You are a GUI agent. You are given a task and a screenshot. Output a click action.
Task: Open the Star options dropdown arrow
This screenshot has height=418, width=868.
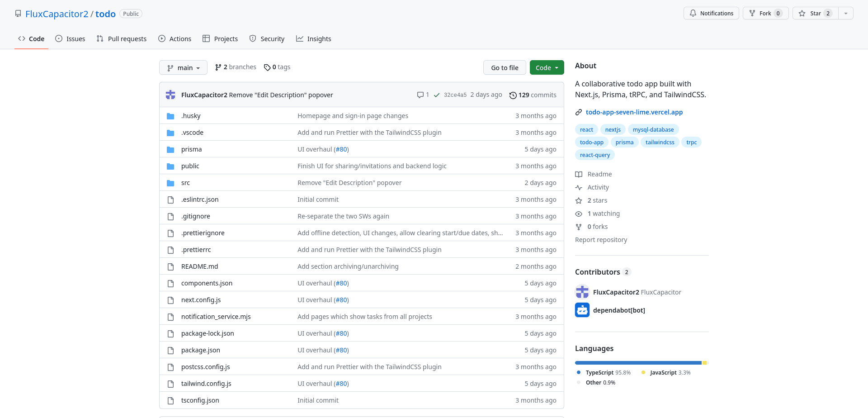coord(845,13)
